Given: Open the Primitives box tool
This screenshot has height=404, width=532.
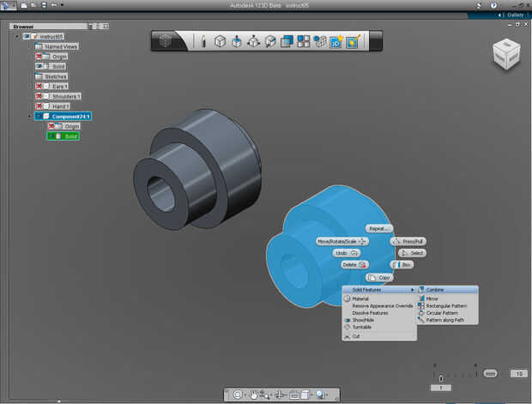Looking at the screenshot, I should (x=221, y=41).
